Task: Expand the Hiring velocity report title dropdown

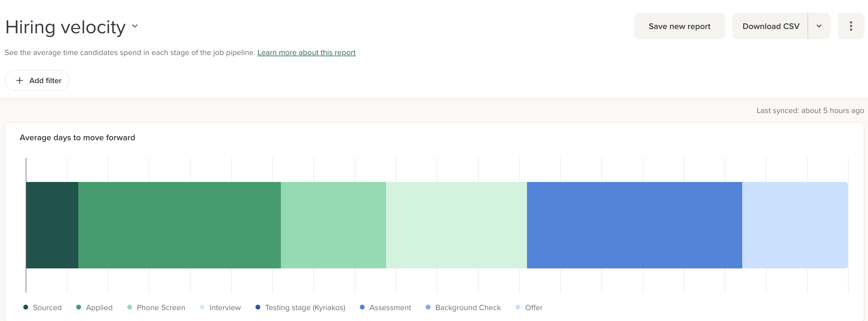Action: (135, 26)
